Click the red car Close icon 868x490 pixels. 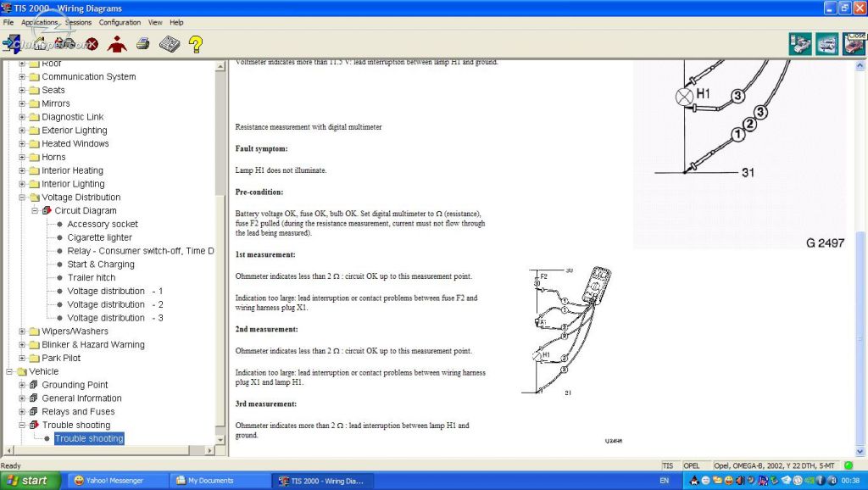click(854, 44)
